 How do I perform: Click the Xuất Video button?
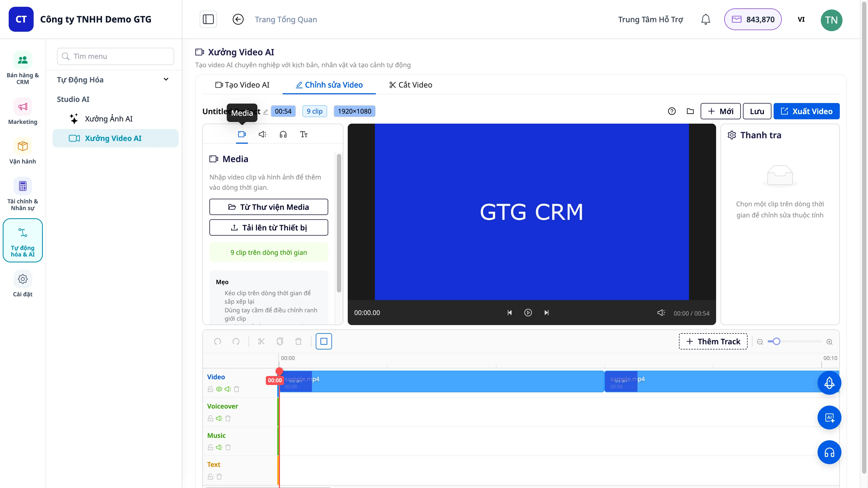806,111
